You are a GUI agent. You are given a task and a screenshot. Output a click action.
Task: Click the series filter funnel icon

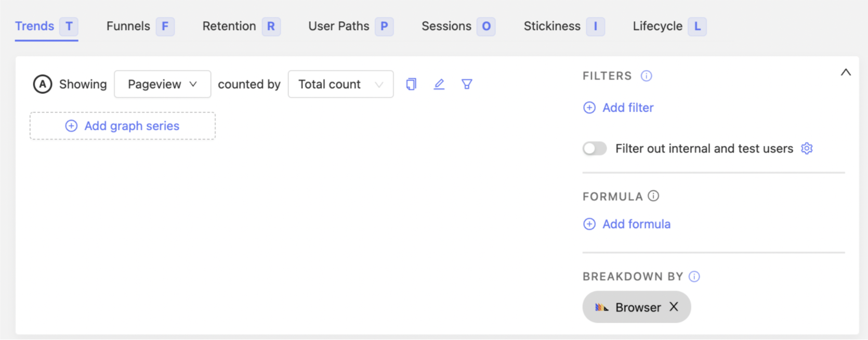click(467, 84)
